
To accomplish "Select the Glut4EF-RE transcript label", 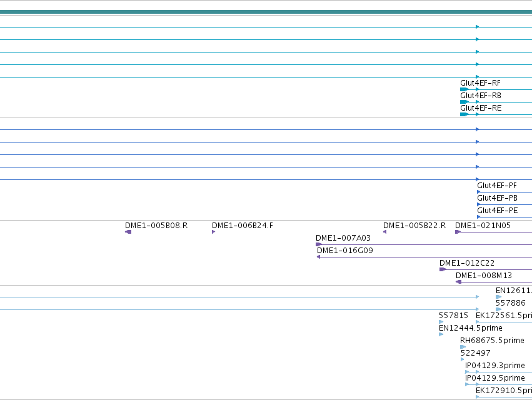I will (481, 108).
